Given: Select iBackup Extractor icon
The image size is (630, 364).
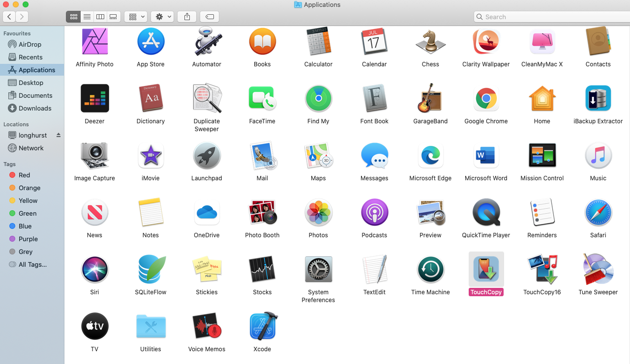Looking at the screenshot, I should (598, 99).
